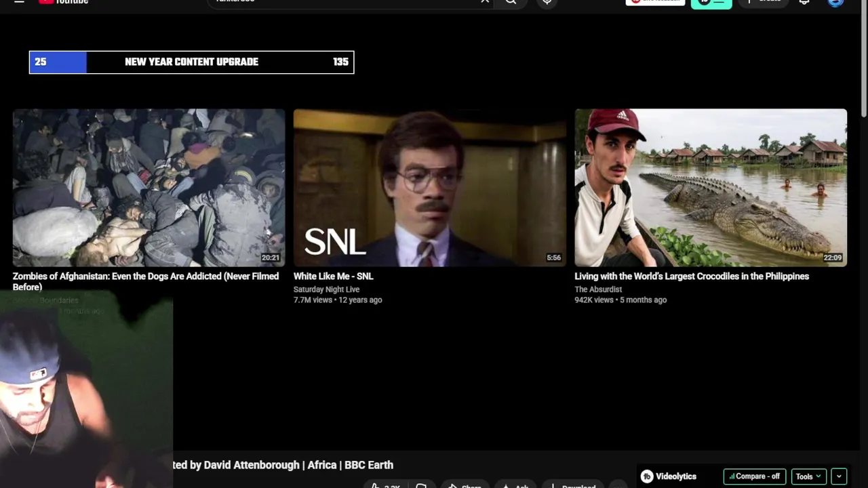Click the Download button

573,485
